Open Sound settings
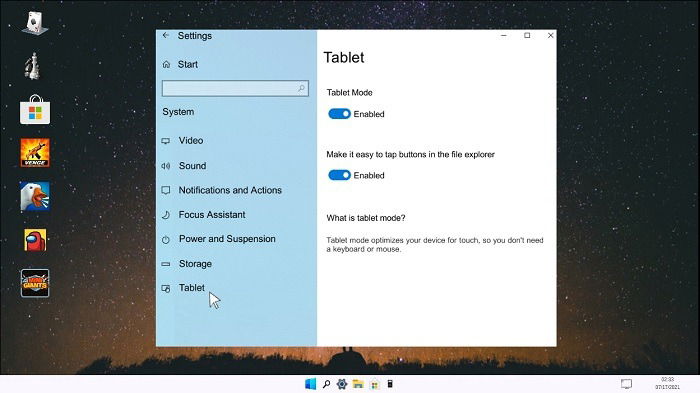 pos(192,166)
